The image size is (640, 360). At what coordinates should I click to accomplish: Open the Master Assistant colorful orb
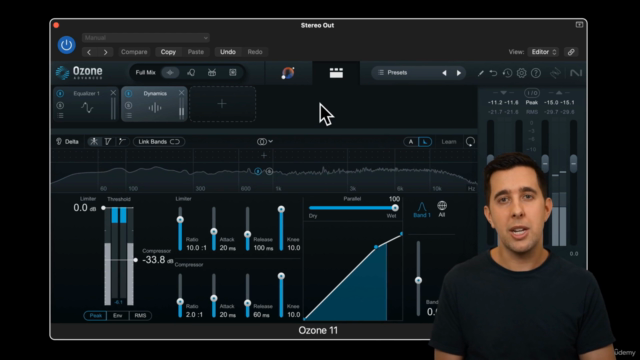point(288,73)
